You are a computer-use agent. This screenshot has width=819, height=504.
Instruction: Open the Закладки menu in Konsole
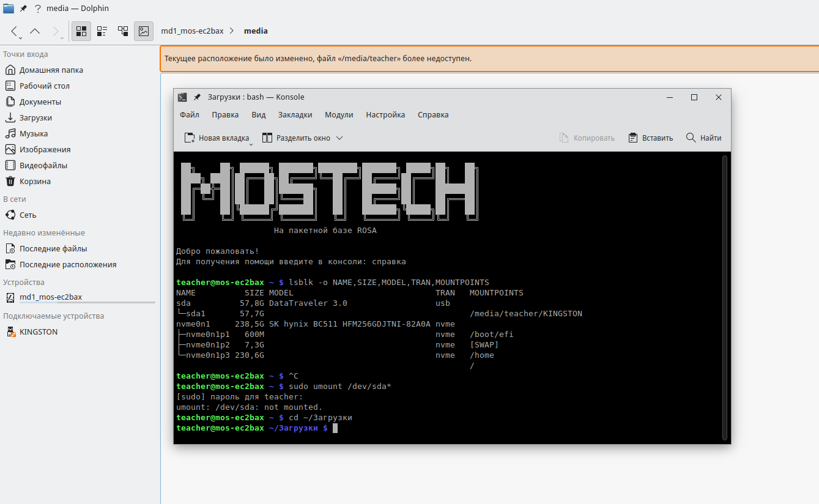click(295, 114)
